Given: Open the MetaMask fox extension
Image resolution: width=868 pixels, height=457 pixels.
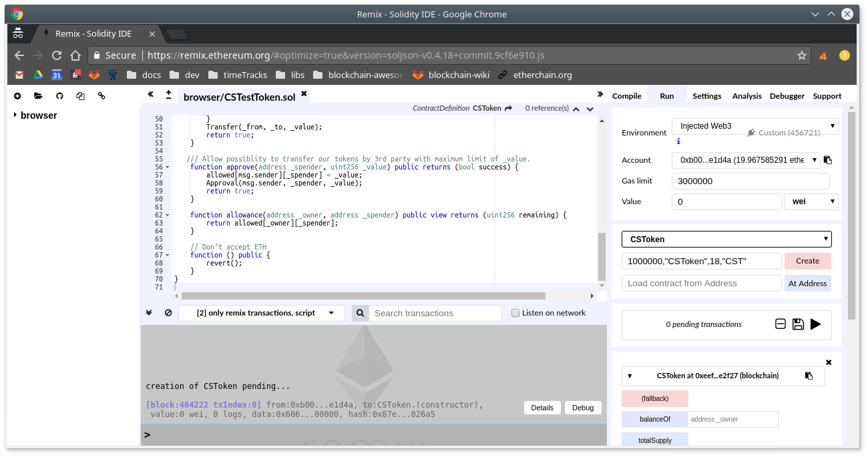Looking at the screenshot, I should [x=824, y=55].
